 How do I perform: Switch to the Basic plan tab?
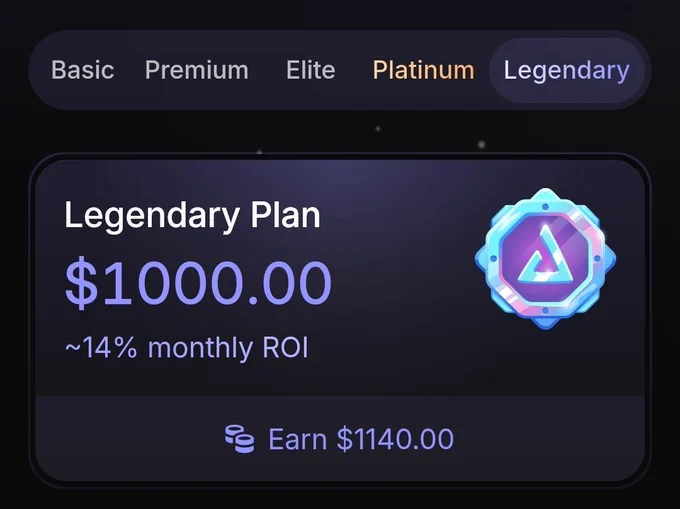click(82, 70)
